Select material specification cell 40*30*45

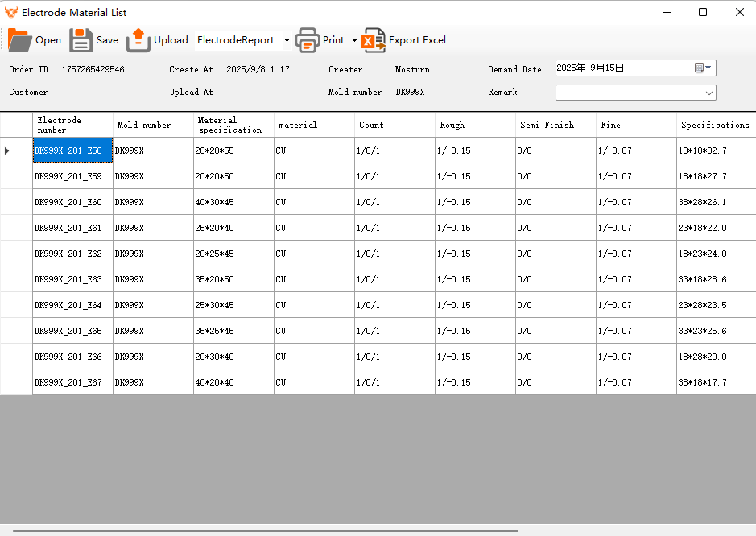point(233,202)
